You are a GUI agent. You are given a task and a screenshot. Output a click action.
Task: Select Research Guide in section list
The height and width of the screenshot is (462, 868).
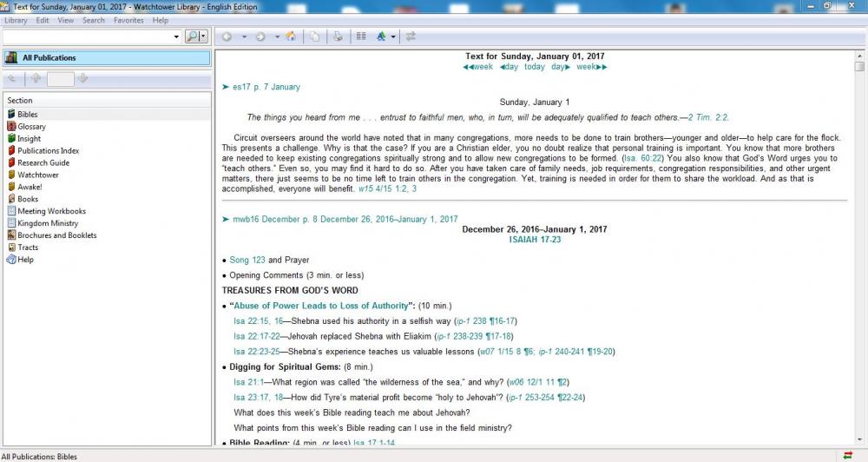coord(43,162)
